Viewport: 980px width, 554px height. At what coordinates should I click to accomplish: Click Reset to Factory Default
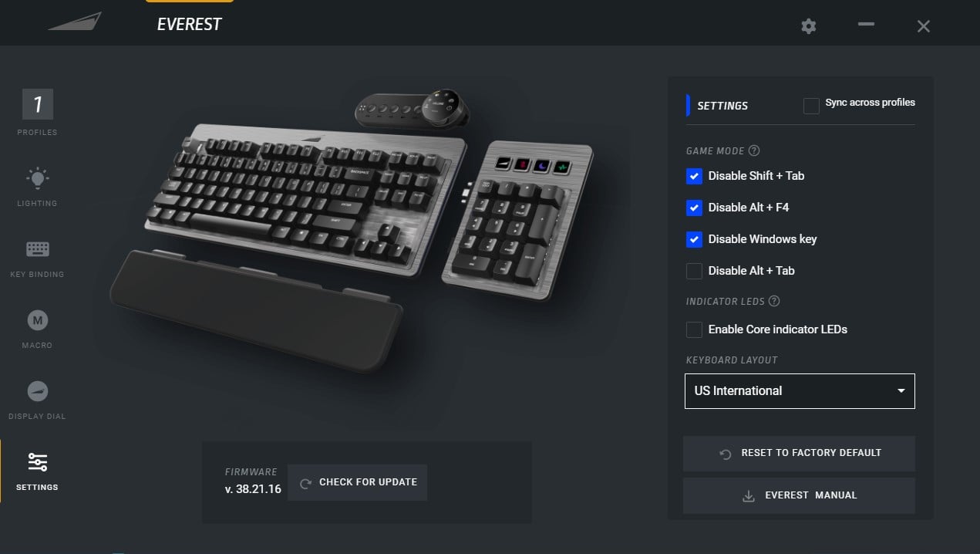[799, 453]
